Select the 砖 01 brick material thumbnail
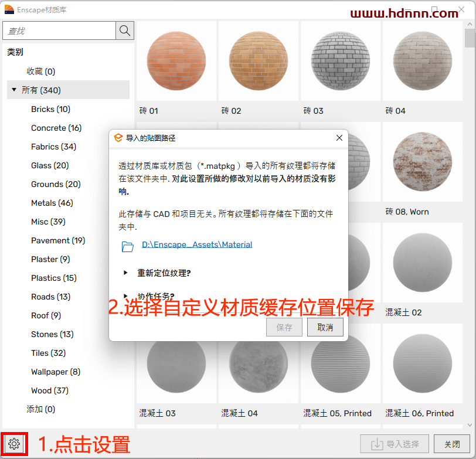 coord(176,61)
